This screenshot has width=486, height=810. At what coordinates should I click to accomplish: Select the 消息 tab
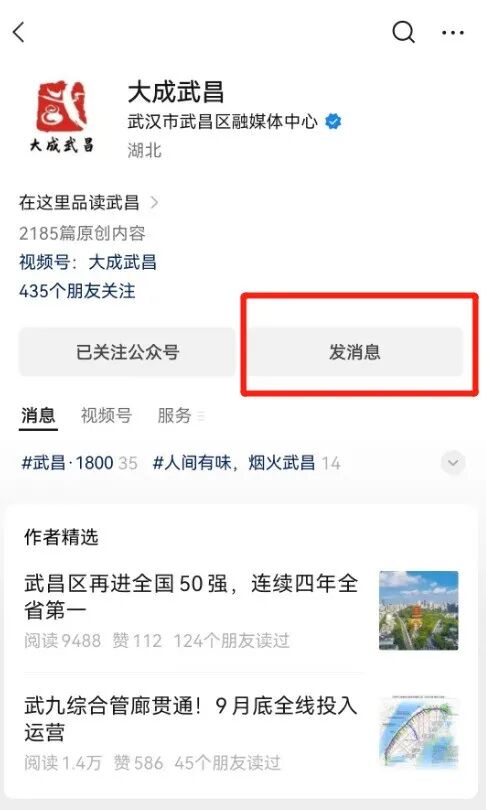pyautogui.click(x=38, y=415)
